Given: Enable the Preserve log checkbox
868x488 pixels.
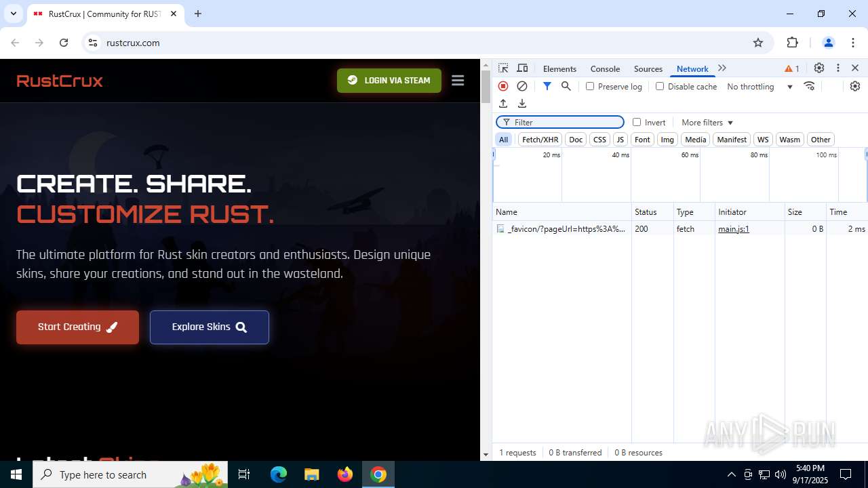Looking at the screenshot, I should point(590,87).
